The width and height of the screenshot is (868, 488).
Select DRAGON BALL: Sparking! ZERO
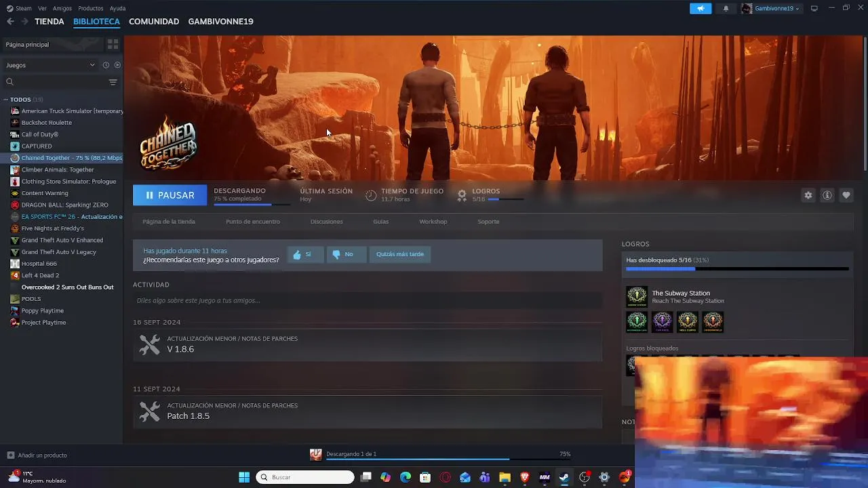64,205
